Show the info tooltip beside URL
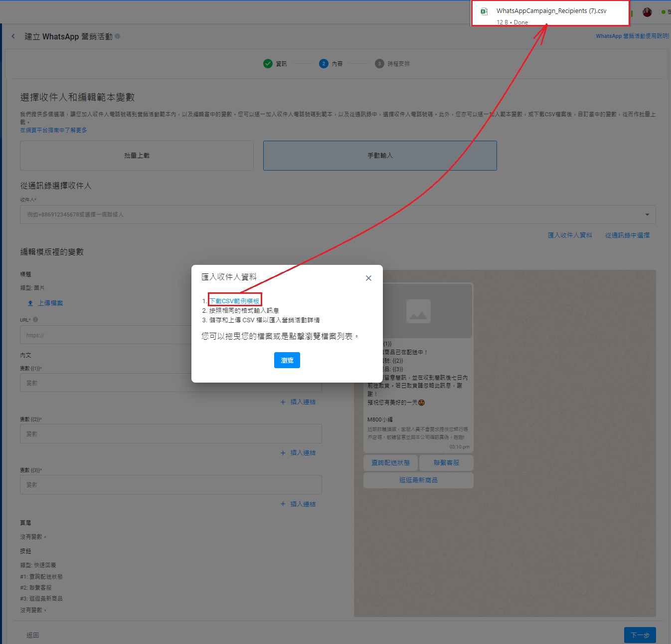The width and height of the screenshot is (671, 644). click(35, 320)
